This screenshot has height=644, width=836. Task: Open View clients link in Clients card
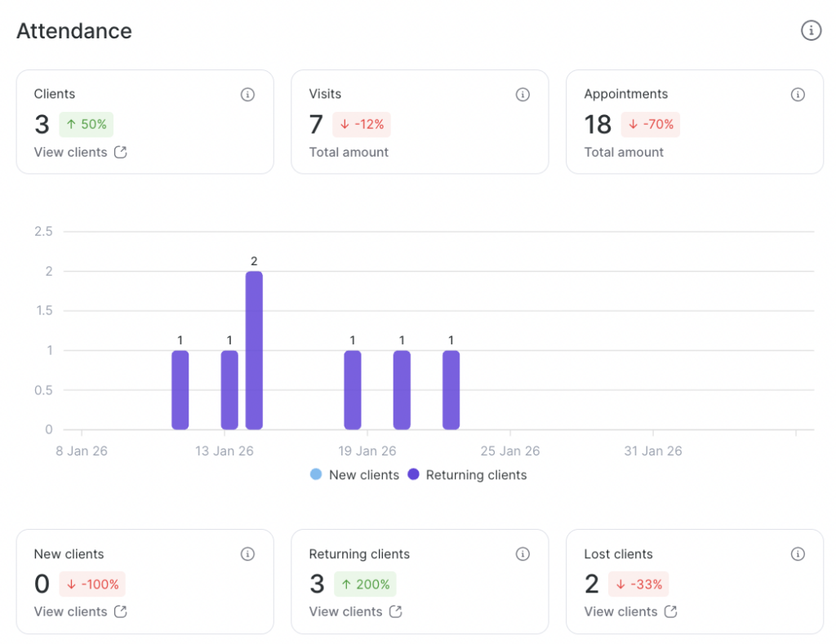[70, 152]
